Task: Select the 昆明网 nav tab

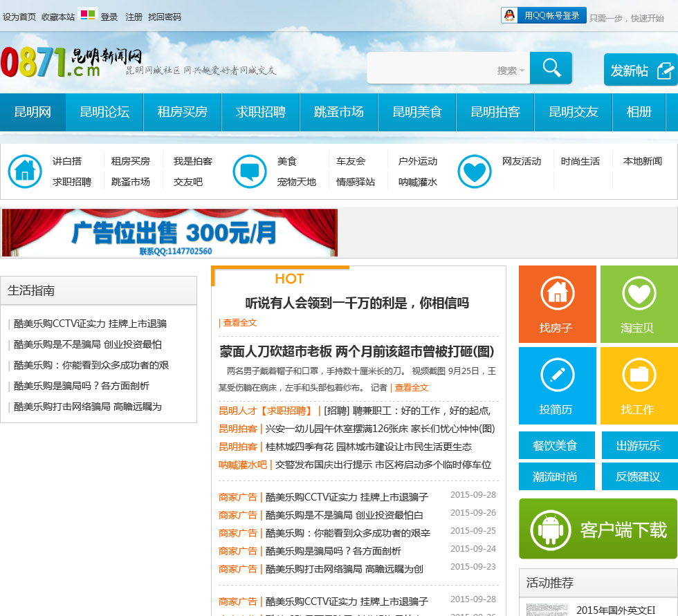Action: coord(33,112)
